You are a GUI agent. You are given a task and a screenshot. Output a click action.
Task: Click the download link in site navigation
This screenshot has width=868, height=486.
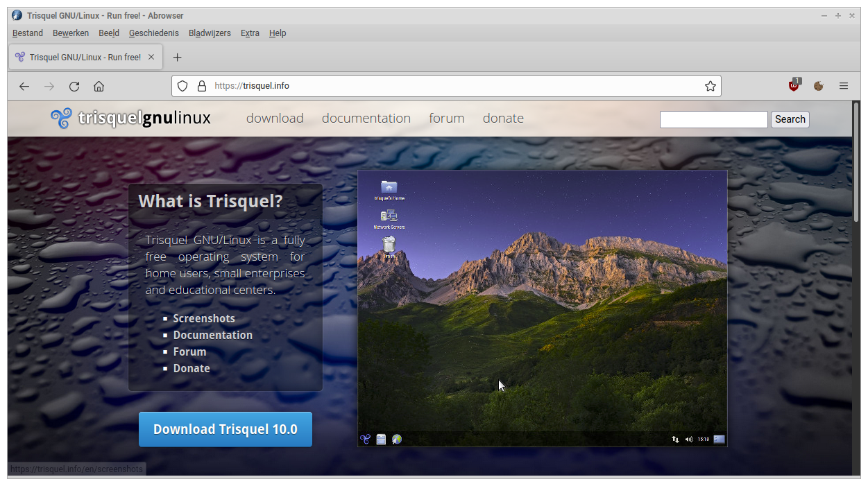pyautogui.click(x=275, y=119)
